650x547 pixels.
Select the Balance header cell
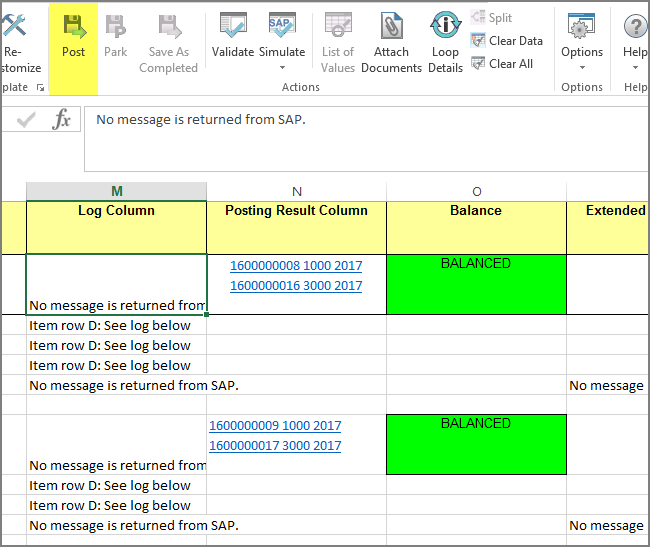[476, 228]
